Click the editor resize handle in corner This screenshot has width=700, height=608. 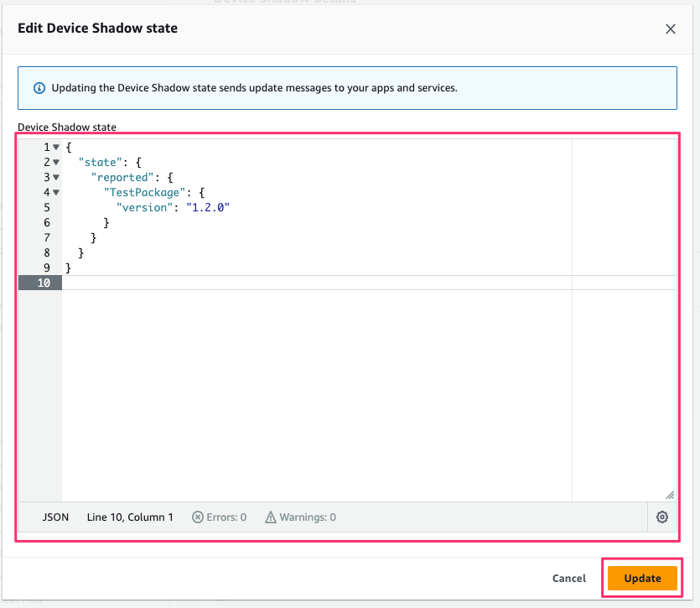670,495
